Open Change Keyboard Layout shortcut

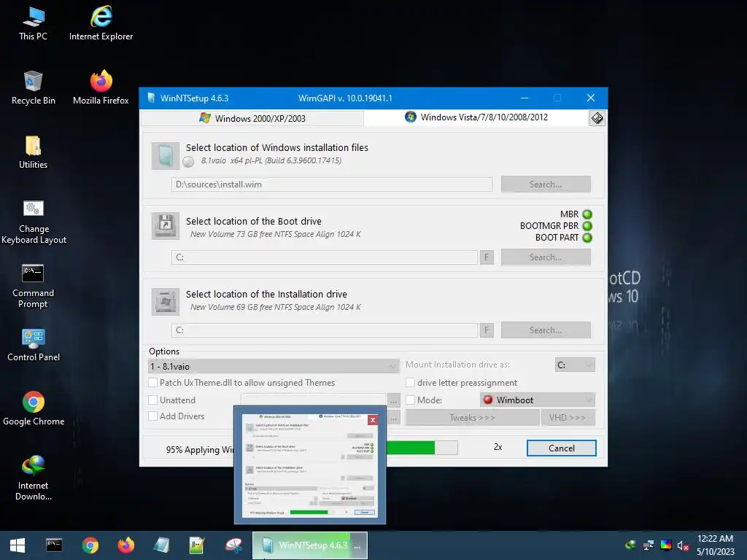coord(34,222)
